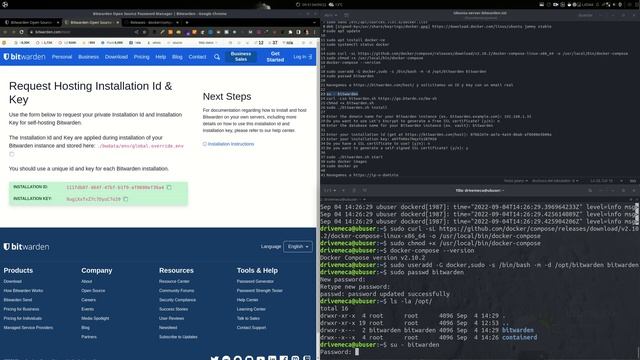Click the Bitwarden logo in the header
The width and height of the screenshot is (640, 360).
tap(24, 57)
